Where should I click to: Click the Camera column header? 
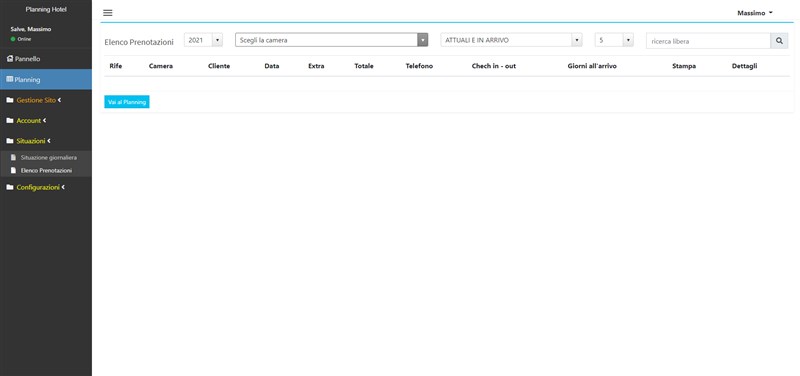click(x=161, y=66)
